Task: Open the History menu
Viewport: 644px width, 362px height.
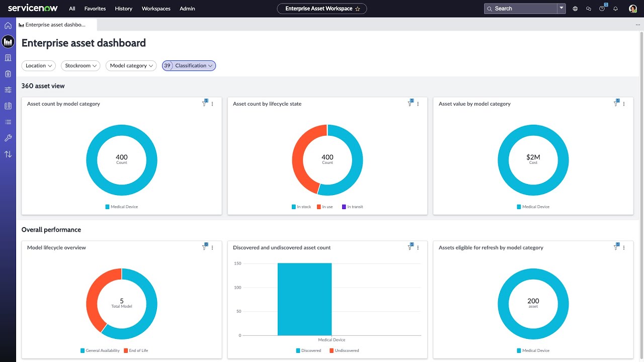Action: [x=123, y=9]
